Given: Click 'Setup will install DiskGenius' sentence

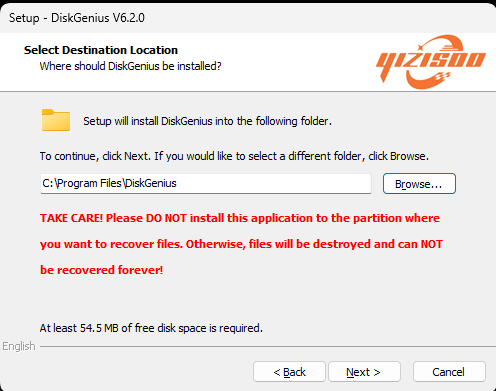Looking at the screenshot, I should pyautogui.click(x=207, y=121).
